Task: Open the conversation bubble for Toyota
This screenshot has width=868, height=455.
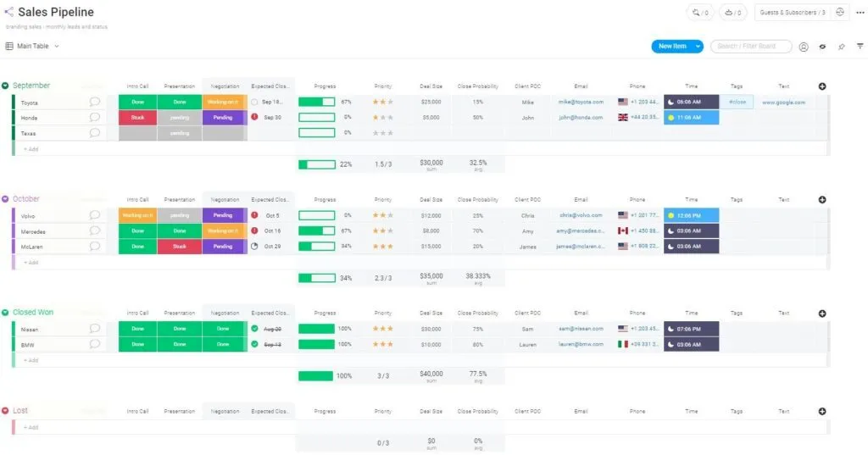Action: [x=95, y=102]
